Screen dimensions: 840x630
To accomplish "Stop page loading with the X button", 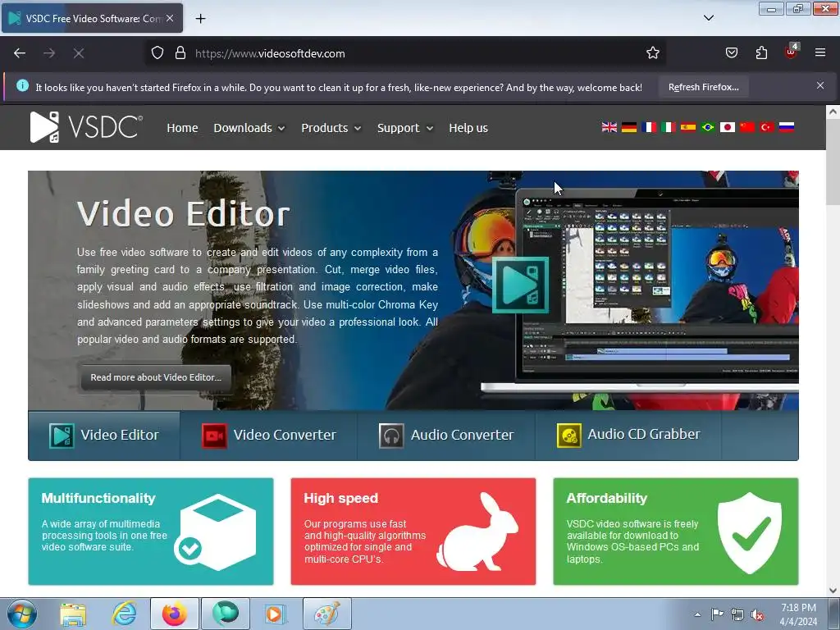I will pos(79,53).
